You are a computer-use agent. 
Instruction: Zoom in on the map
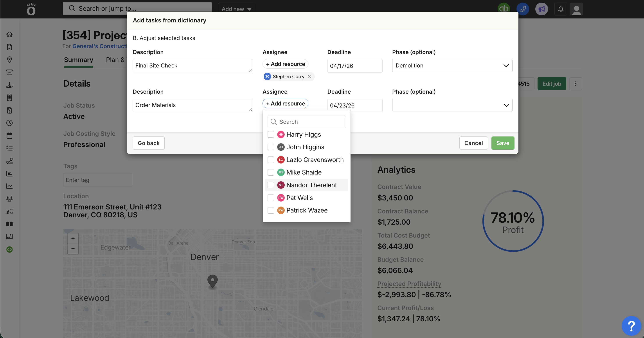pos(73,238)
